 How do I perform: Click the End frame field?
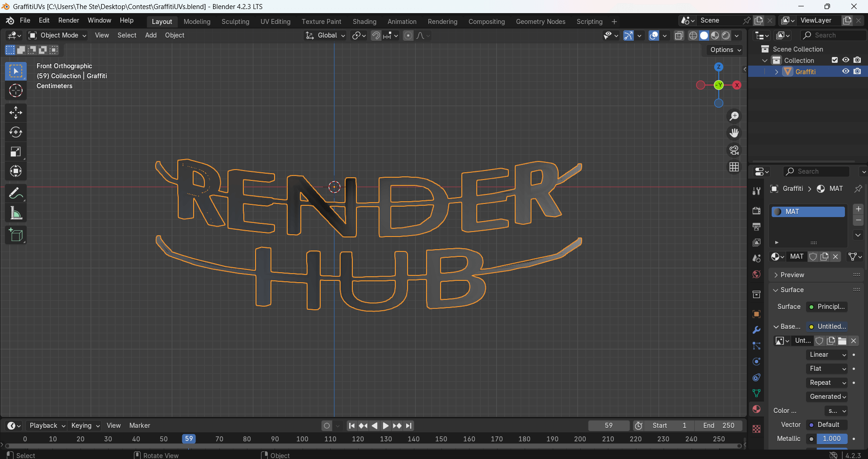click(x=719, y=426)
